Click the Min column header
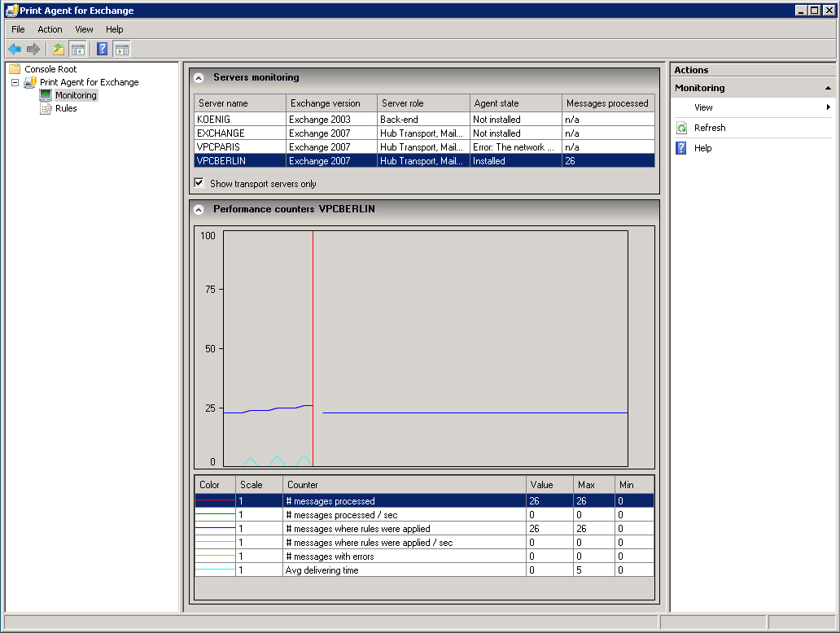The height and width of the screenshot is (633, 840). [x=634, y=485]
